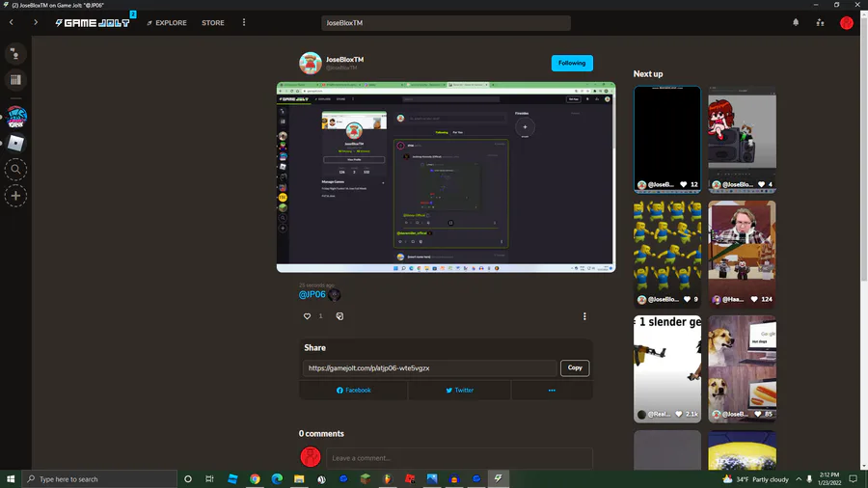
Task: Open the red user avatar menu
Action: (x=847, y=23)
